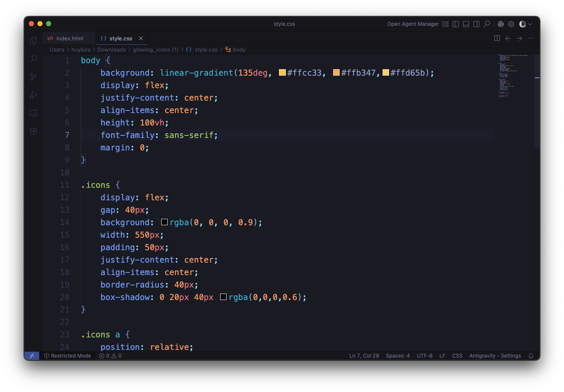This screenshot has height=392, width=564.
Task: Open the account avatar dropdown
Action: (525, 24)
